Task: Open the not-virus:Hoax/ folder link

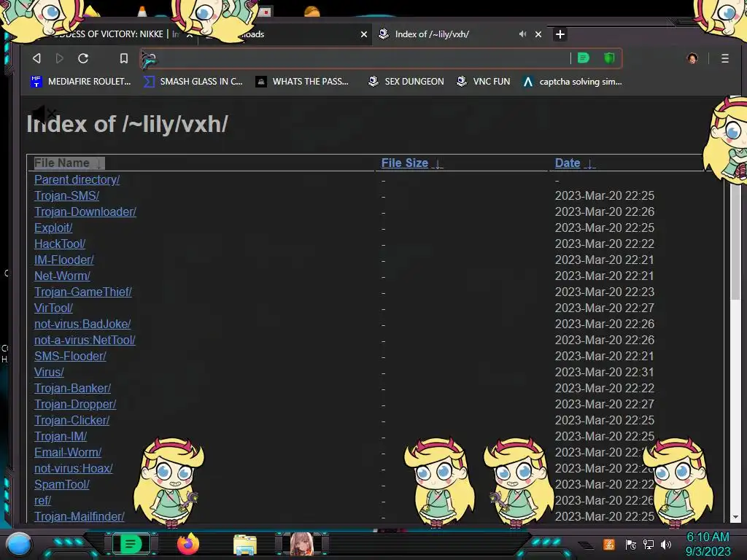Action: click(74, 469)
